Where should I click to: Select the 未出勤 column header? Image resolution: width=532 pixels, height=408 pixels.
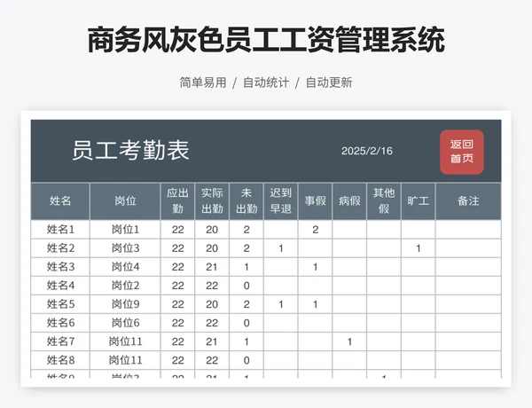pos(246,201)
